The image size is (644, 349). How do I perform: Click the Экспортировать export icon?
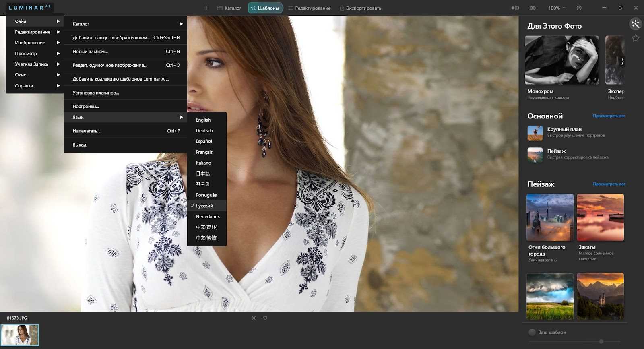342,8
